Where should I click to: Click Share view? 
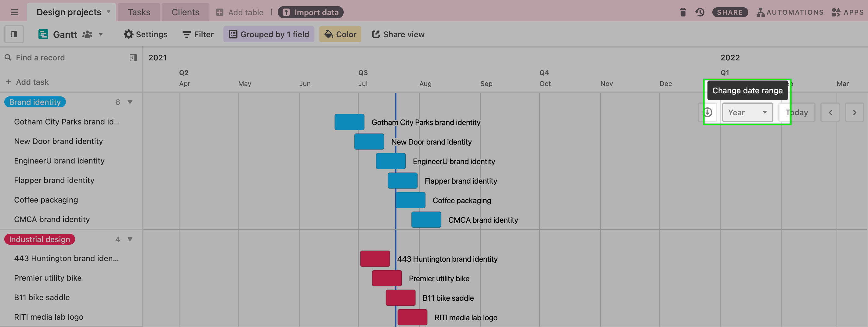point(398,34)
